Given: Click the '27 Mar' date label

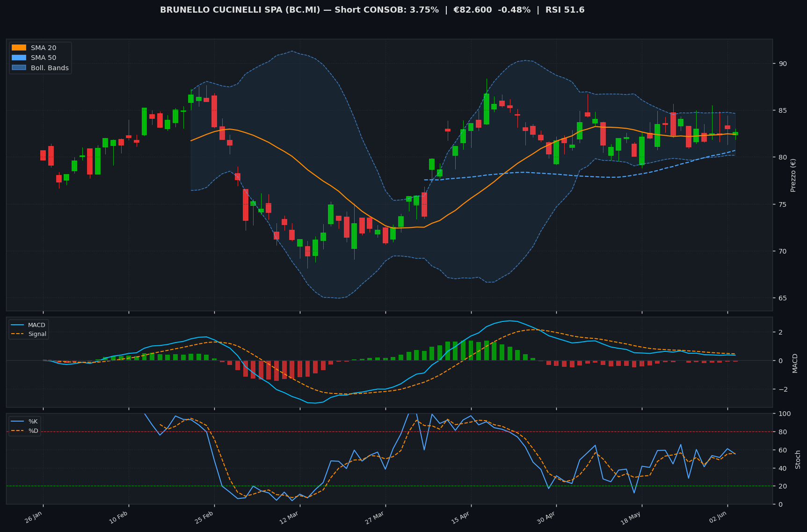Looking at the screenshot, I should click(375, 517).
